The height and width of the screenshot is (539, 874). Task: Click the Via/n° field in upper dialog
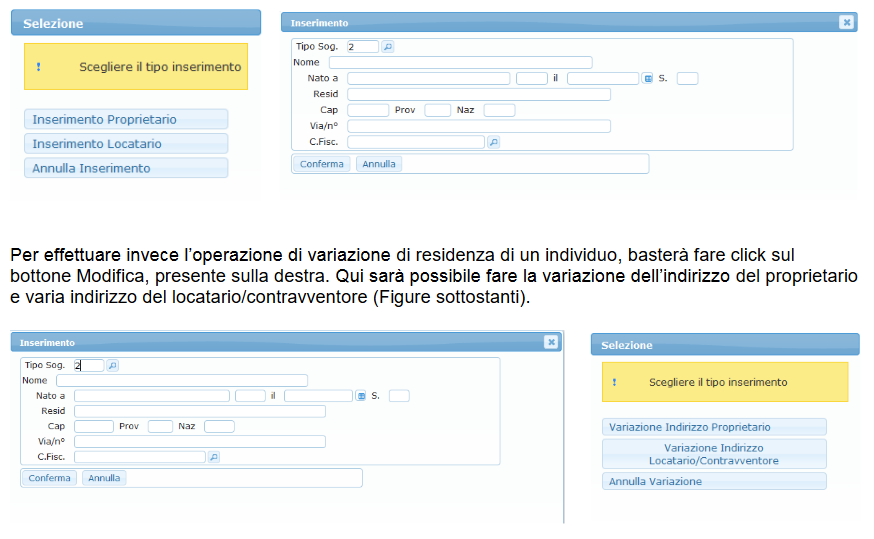[x=478, y=126]
